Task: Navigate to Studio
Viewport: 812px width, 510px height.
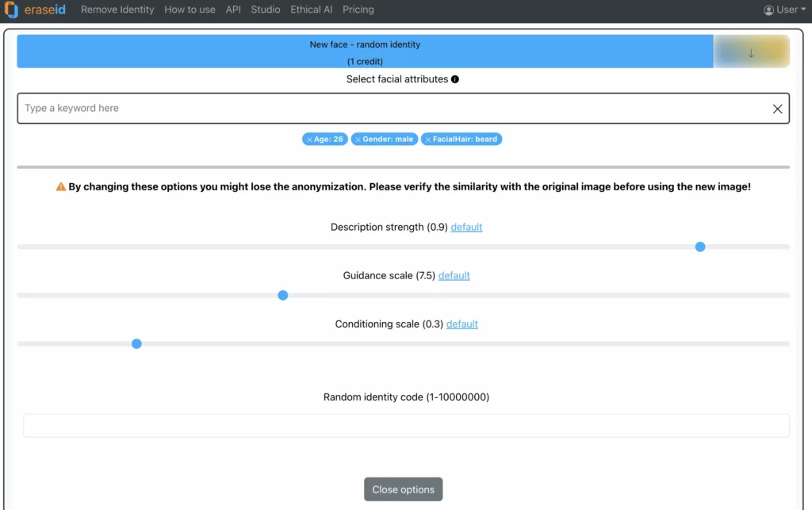Action: click(266, 10)
